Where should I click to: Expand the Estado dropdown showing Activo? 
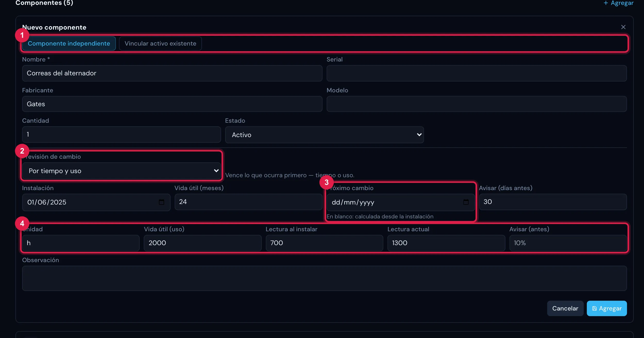coord(324,135)
